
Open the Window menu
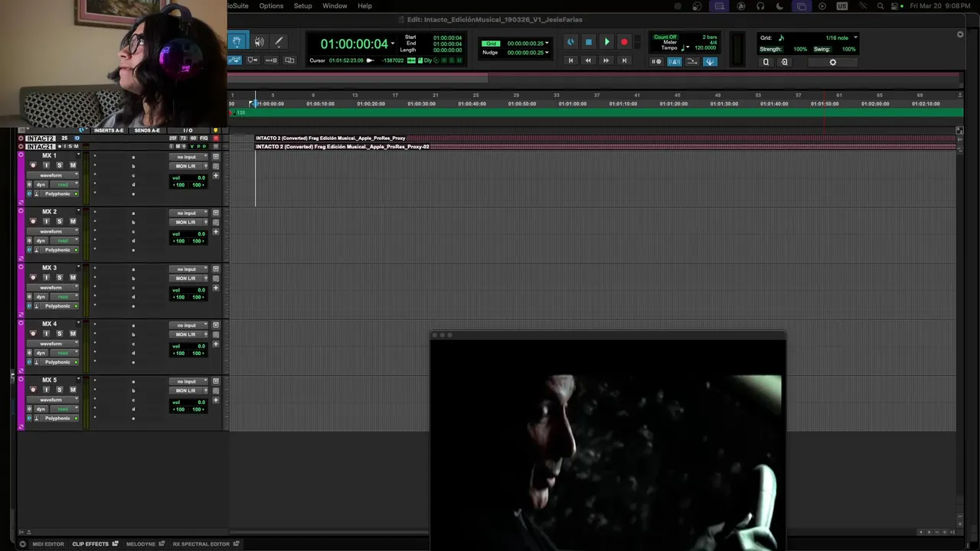click(x=335, y=5)
